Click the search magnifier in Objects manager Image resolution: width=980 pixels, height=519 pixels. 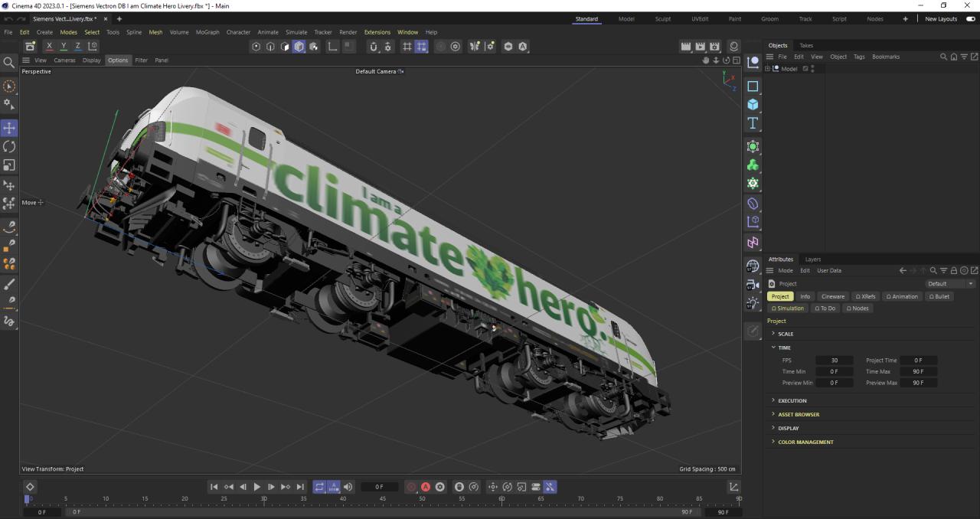point(943,57)
